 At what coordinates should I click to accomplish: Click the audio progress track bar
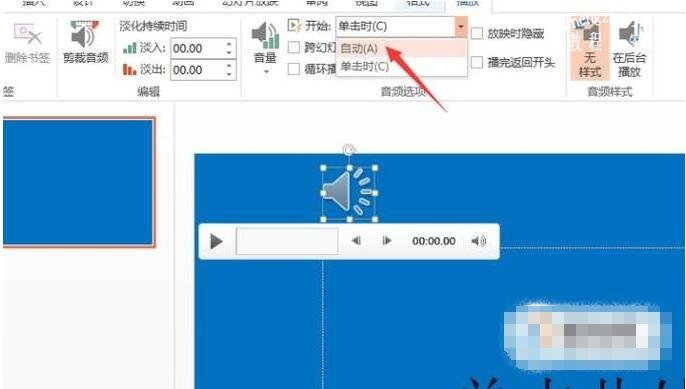[x=287, y=241]
